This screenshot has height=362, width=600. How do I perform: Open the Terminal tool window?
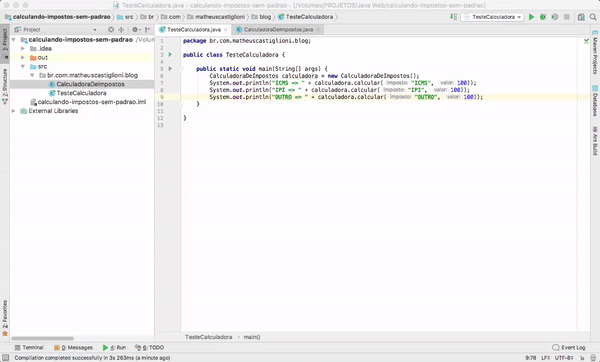29,347
